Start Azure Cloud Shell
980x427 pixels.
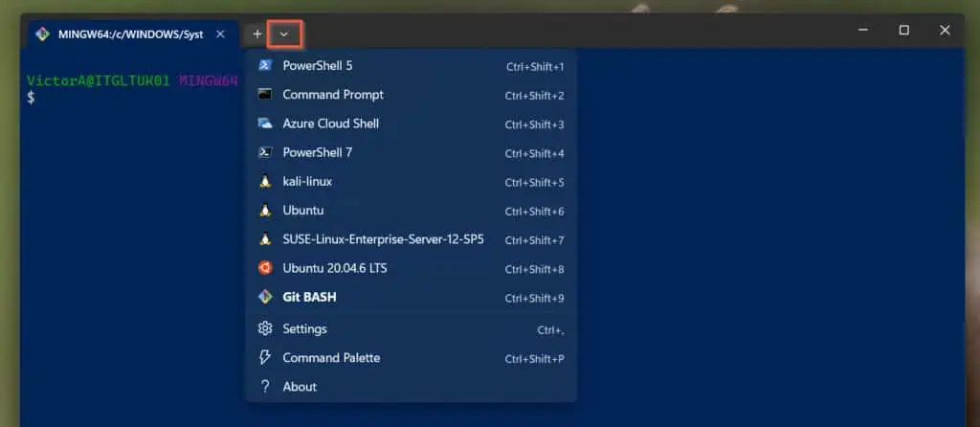pos(411,124)
